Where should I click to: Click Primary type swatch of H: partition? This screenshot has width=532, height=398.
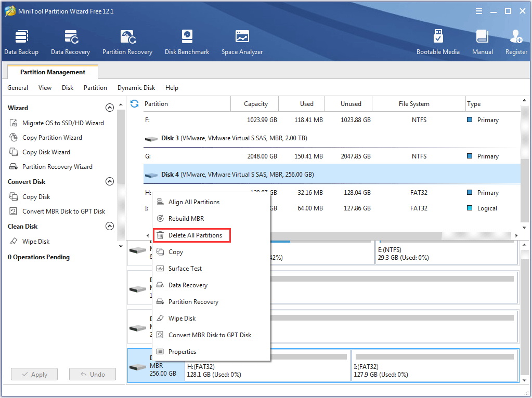click(470, 193)
